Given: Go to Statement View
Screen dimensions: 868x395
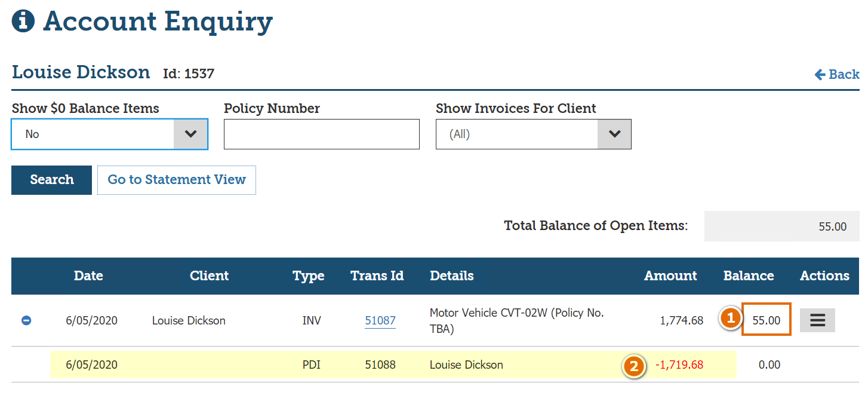Looking at the screenshot, I should 177,180.
